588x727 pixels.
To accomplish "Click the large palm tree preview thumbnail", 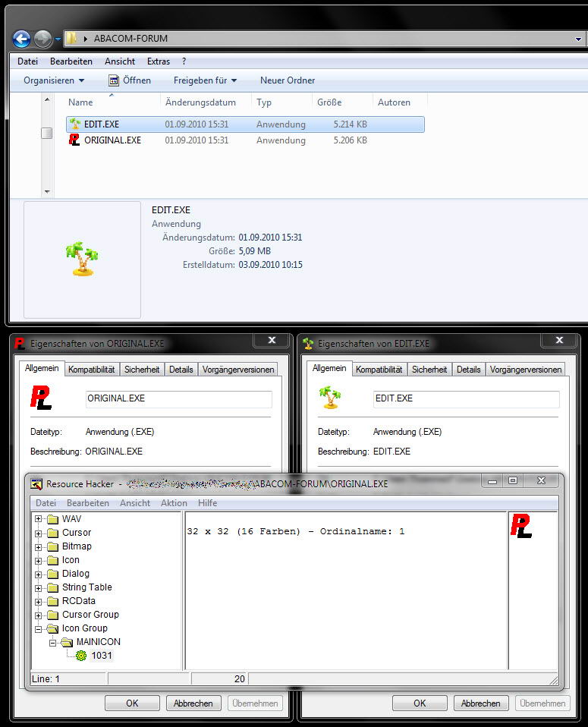I will click(82, 259).
